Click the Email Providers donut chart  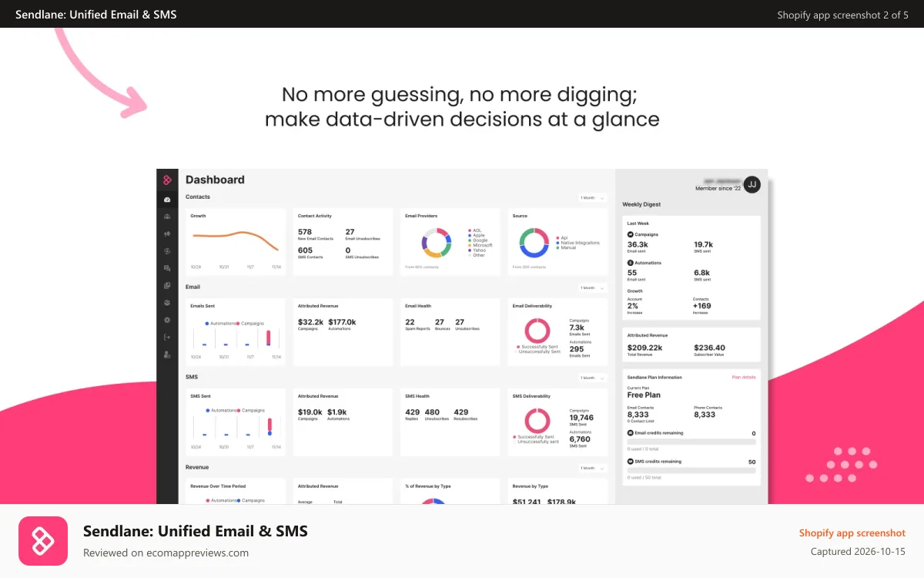[x=435, y=242]
